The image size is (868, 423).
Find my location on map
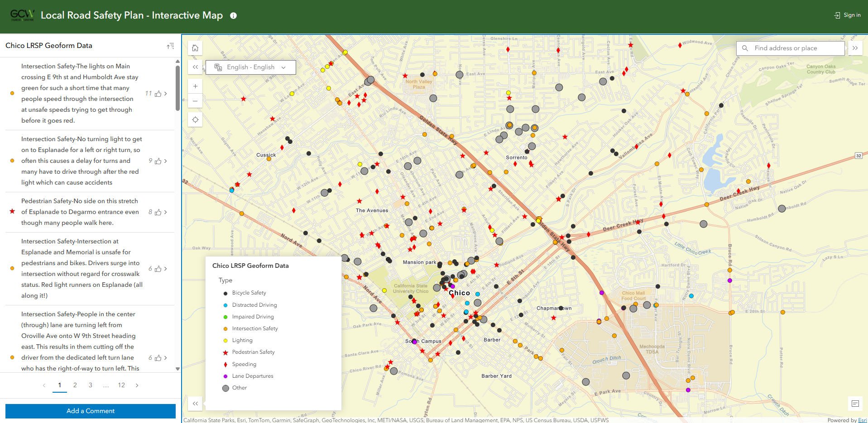click(x=195, y=120)
